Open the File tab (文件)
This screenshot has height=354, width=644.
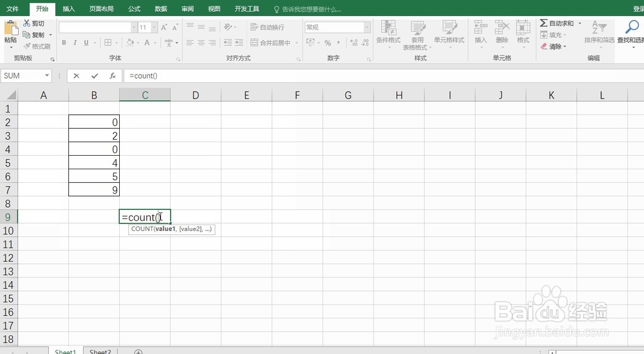coord(13,8)
